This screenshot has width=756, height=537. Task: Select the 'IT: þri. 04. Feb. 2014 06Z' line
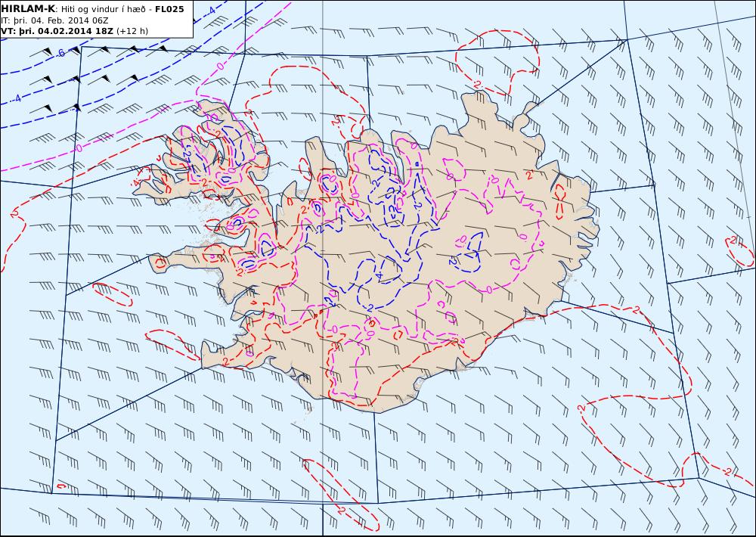click(x=55, y=20)
